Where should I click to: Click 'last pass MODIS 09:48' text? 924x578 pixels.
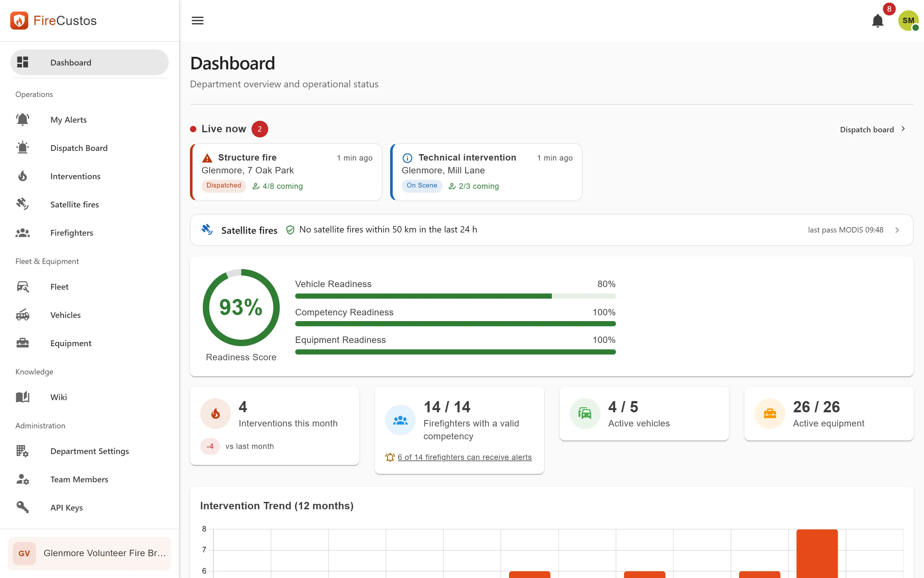click(845, 230)
